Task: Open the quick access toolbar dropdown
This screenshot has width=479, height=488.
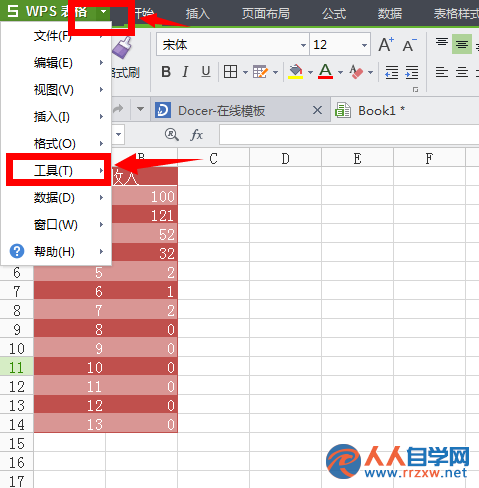Action: click(140, 109)
